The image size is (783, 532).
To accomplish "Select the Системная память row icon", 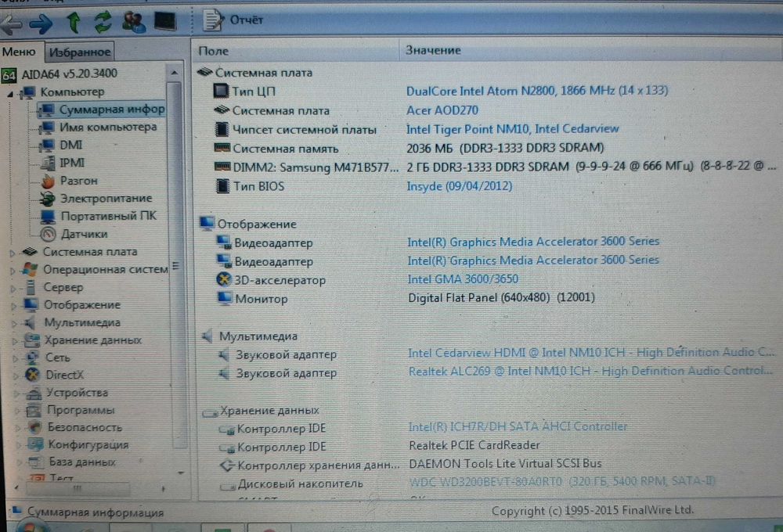I will tap(222, 148).
